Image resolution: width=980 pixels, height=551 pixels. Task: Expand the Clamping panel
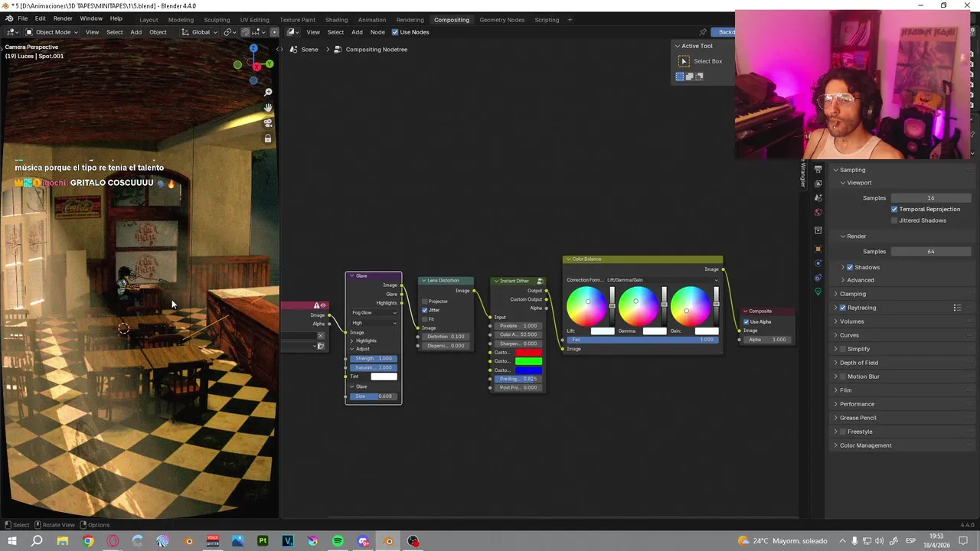click(852, 294)
